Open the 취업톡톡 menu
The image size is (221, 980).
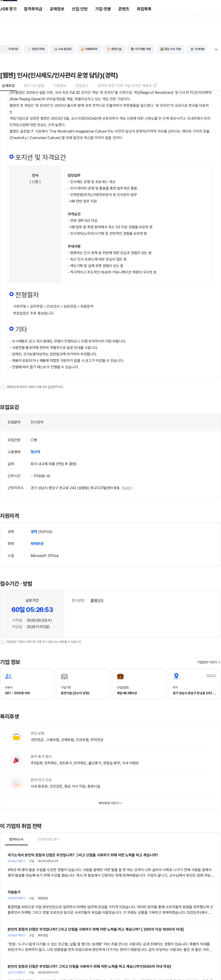coord(144,9)
